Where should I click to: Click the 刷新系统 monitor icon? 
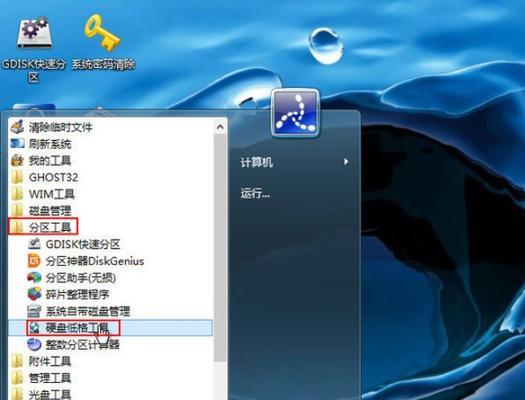click(17, 144)
